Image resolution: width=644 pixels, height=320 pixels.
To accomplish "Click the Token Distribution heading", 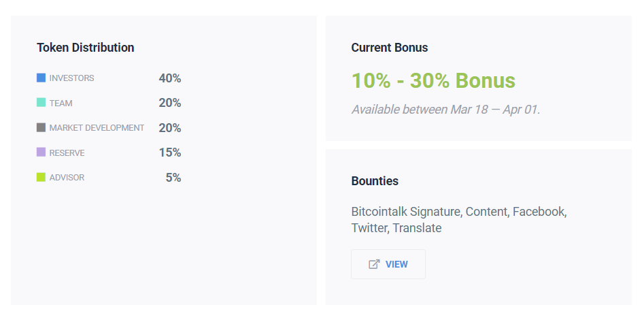I will coord(86,48).
